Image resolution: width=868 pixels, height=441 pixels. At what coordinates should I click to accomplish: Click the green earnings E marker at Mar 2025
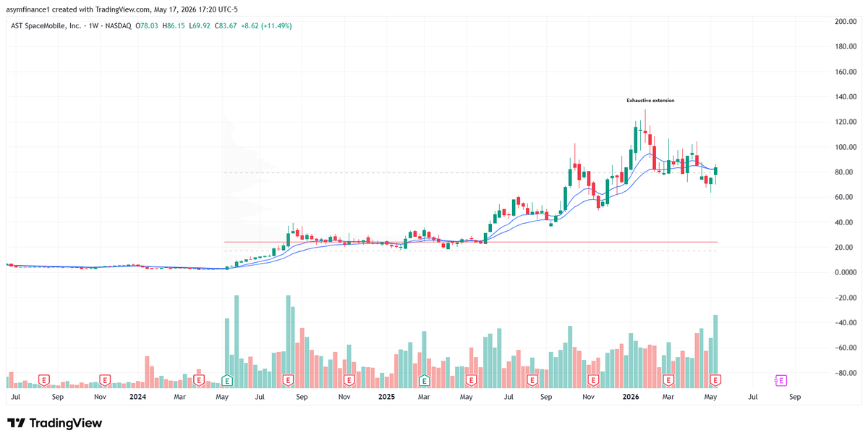coord(425,380)
